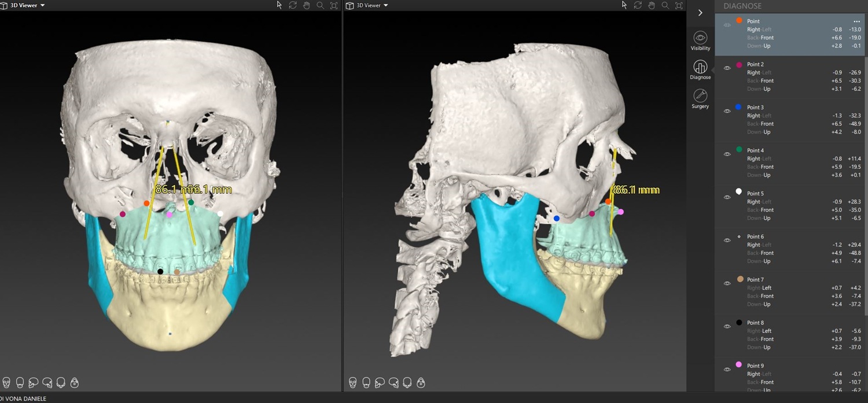This screenshot has width=868, height=403.
Task: Hide Point 2 using its eye icon
Action: pyautogui.click(x=727, y=68)
